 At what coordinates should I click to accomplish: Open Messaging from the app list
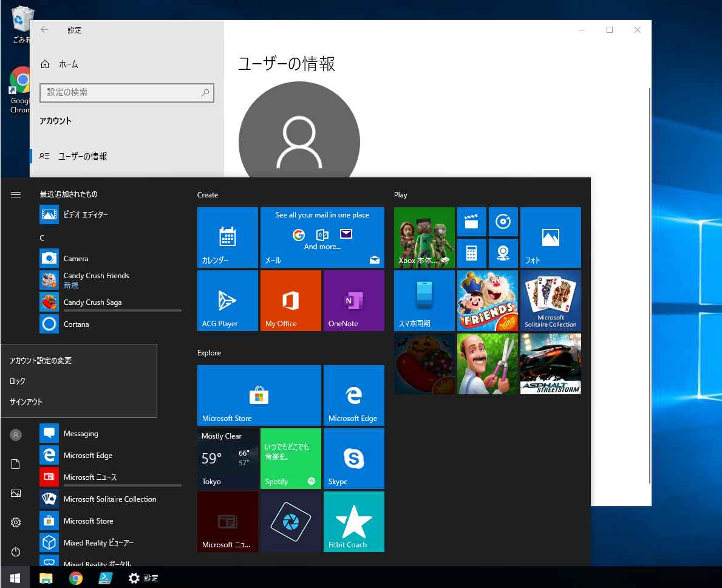click(111, 433)
